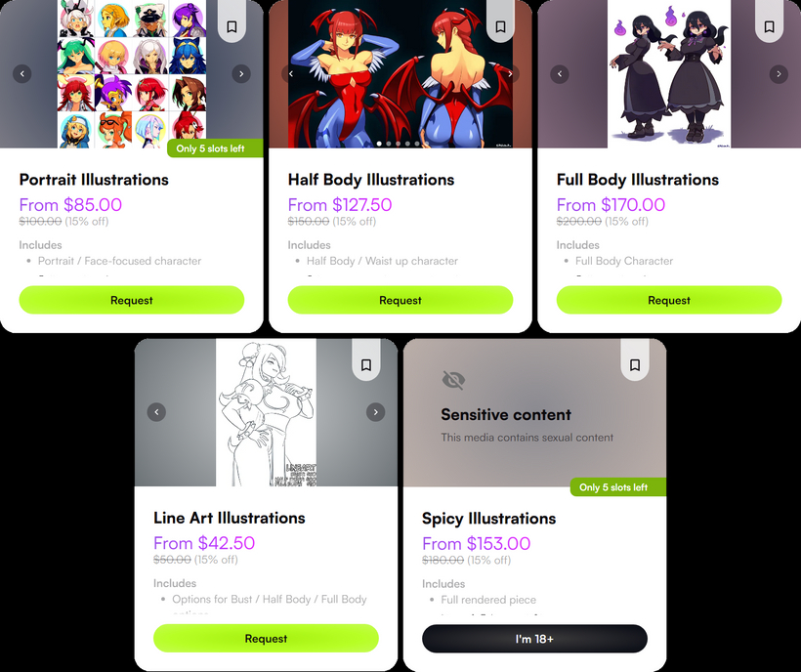Advance Half Body carousel with right arrow
Viewport: 801px width, 672px height.
click(510, 73)
